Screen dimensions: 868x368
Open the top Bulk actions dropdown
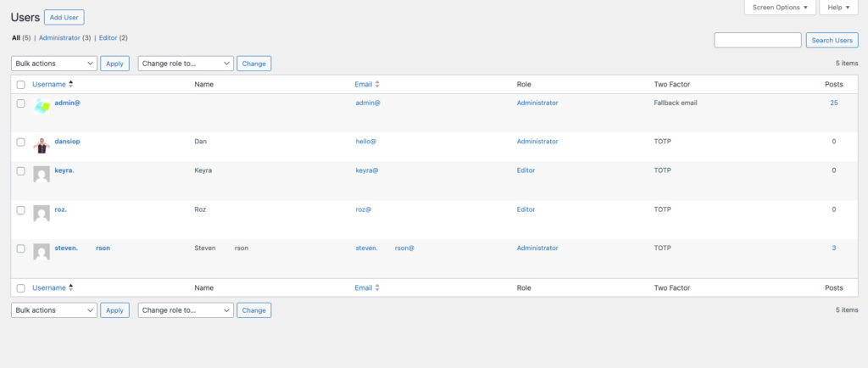pyautogui.click(x=54, y=63)
